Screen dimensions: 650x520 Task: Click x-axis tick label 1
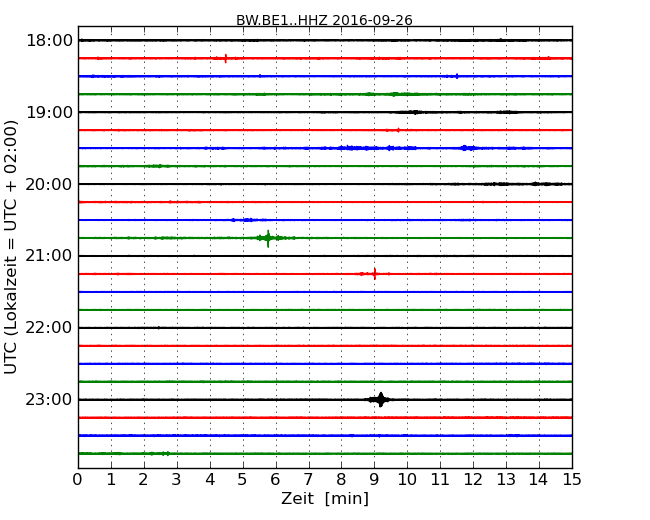(x=111, y=479)
